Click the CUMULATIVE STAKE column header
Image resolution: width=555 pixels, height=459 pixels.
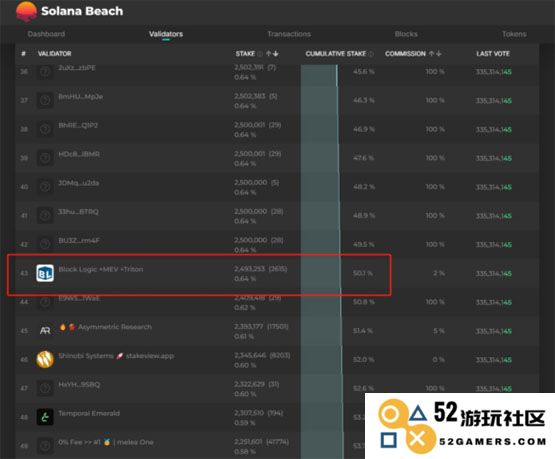pos(336,53)
